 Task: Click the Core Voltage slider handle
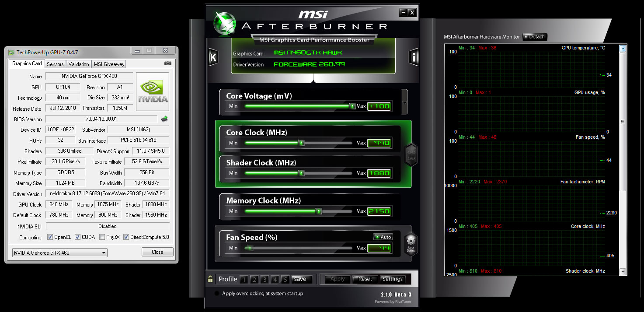pyautogui.click(x=352, y=106)
